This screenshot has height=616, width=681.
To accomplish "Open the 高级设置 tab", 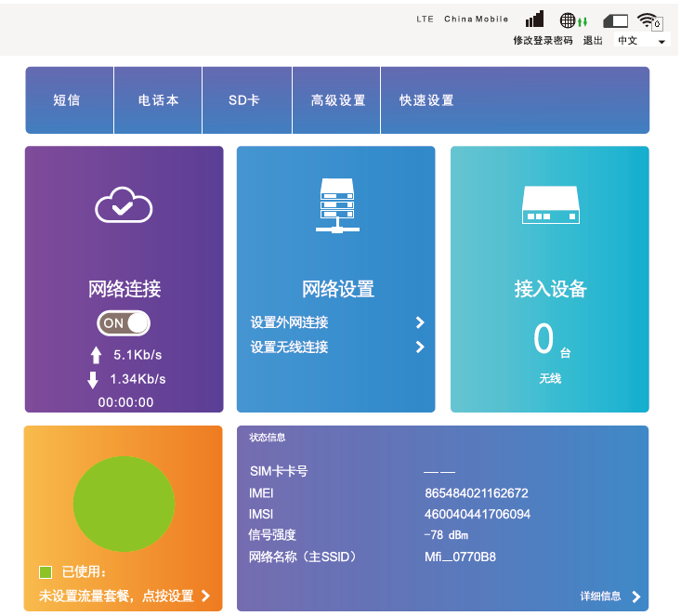I will coord(336,100).
